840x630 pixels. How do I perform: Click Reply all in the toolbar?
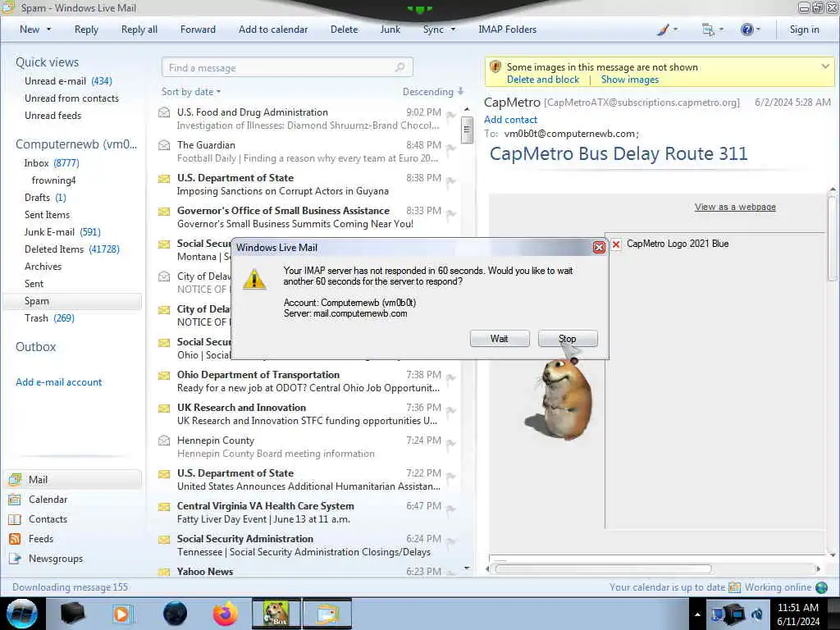point(139,30)
